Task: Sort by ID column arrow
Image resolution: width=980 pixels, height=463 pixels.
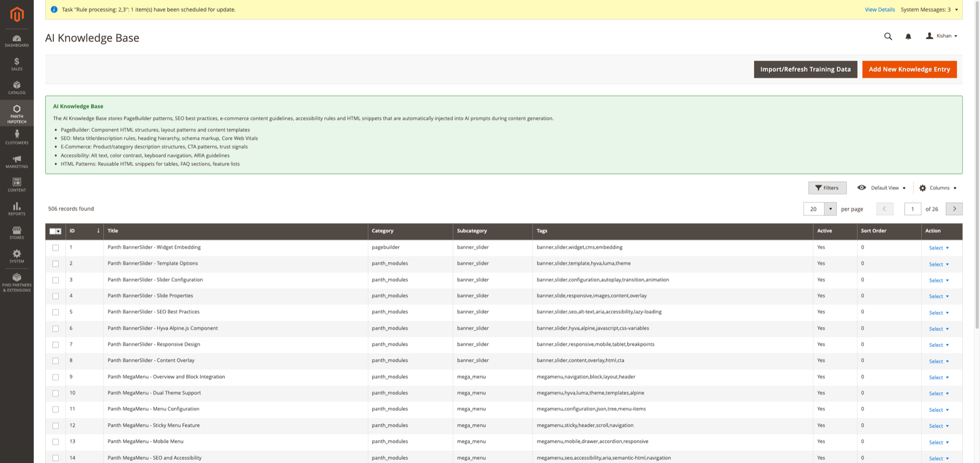Action: 99,231
